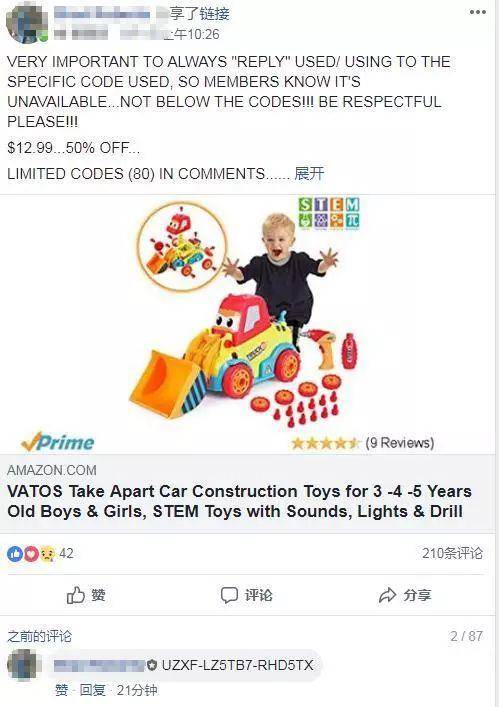Click the toy product preview image
The image size is (499, 707).
point(247,324)
